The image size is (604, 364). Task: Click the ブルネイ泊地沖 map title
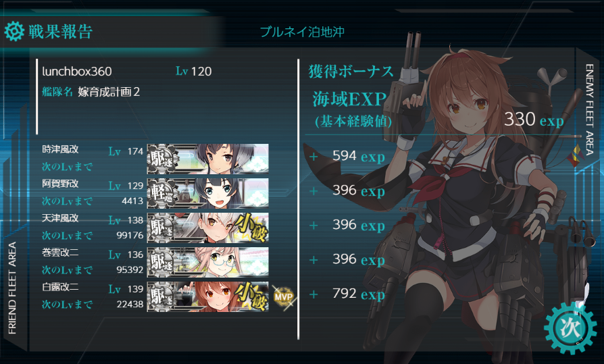click(301, 32)
